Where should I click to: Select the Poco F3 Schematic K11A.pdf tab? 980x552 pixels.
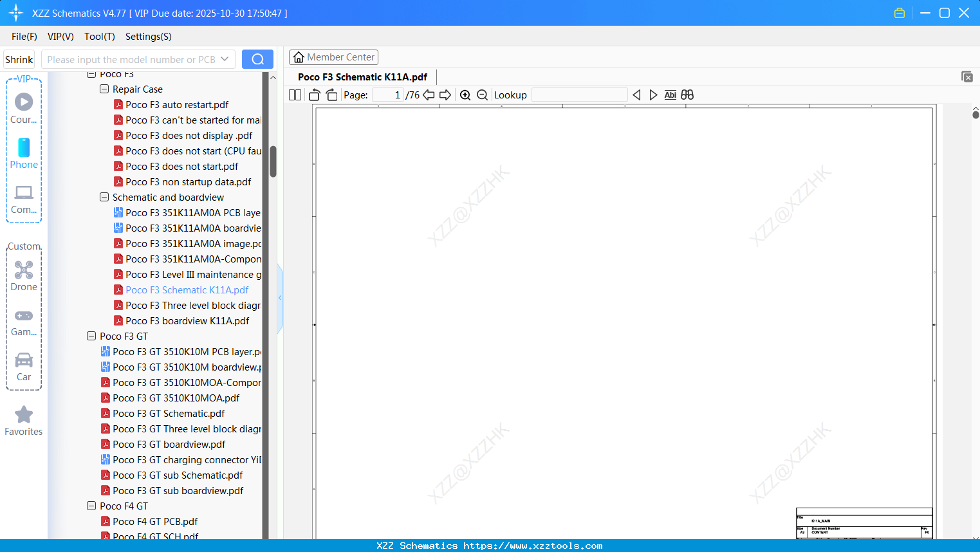(x=362, y=77)
